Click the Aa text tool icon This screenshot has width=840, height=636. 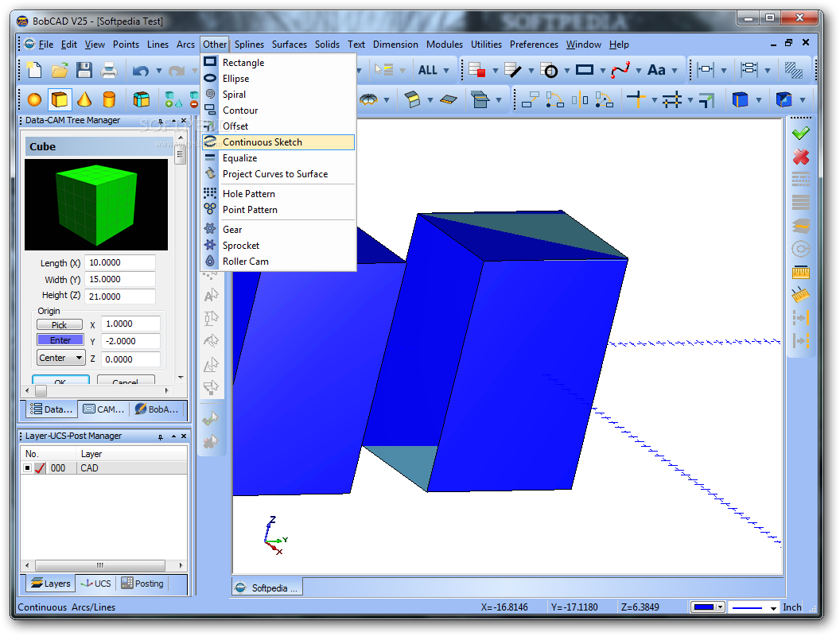point(656,70)
